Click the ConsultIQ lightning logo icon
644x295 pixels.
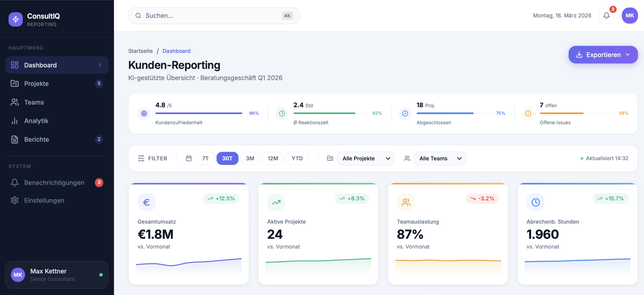16,19
